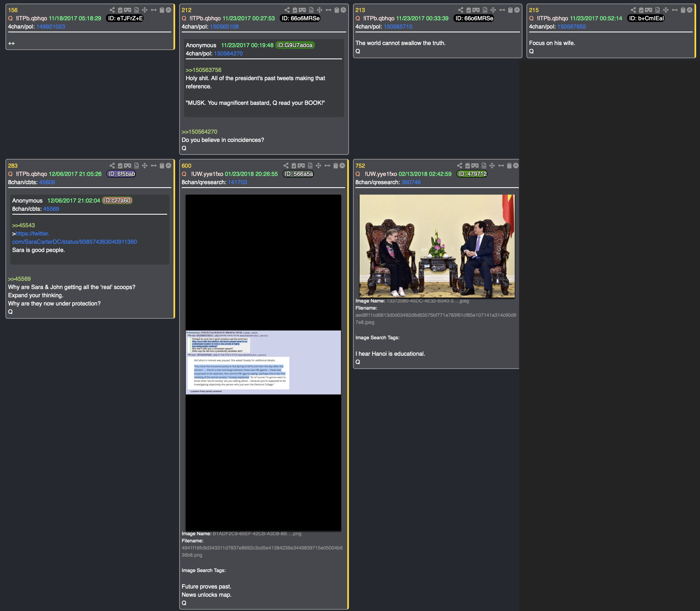
Task: Open 8chan/qresearch link 141703
Action: 237,182
